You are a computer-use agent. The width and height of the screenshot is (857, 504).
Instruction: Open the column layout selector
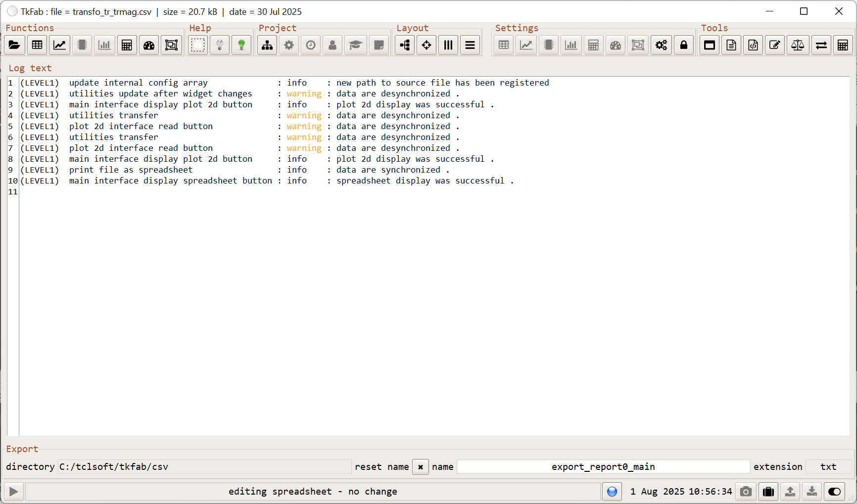click(448, 45)
